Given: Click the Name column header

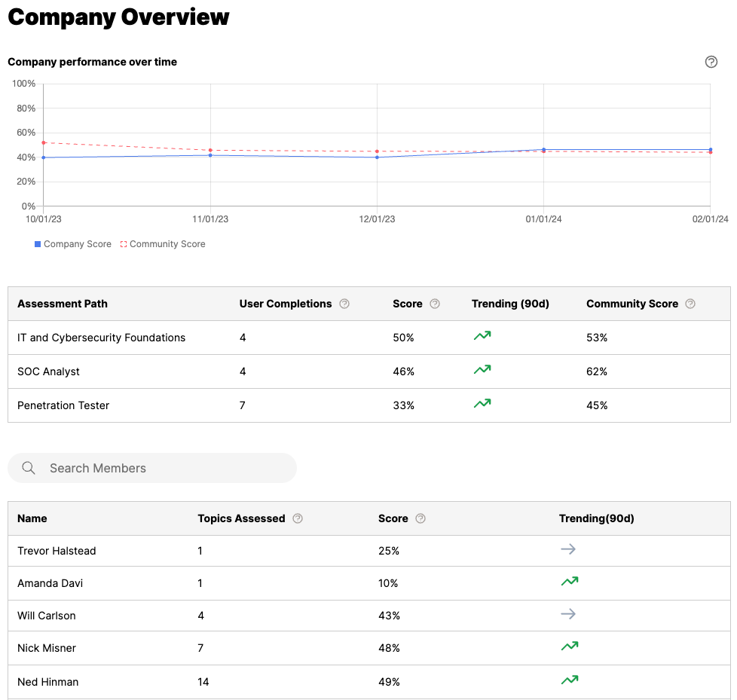Looking at the screenshot, I should 32,518.
